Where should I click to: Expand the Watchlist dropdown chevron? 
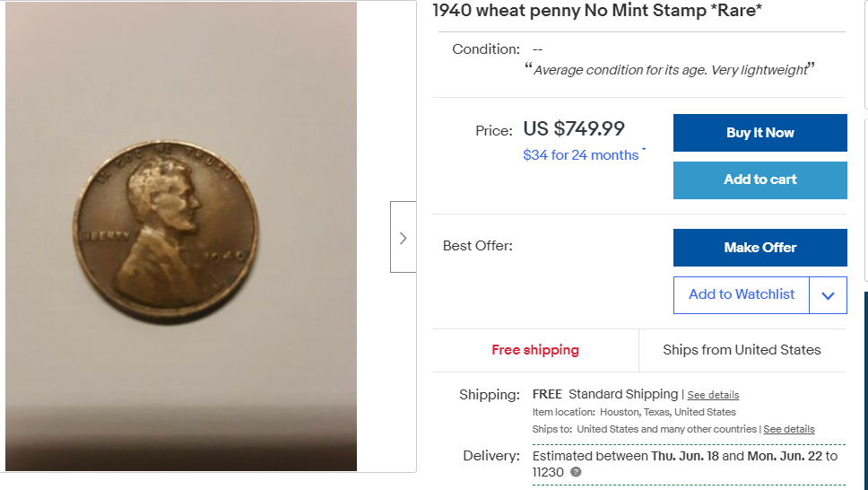click(828, 295)
